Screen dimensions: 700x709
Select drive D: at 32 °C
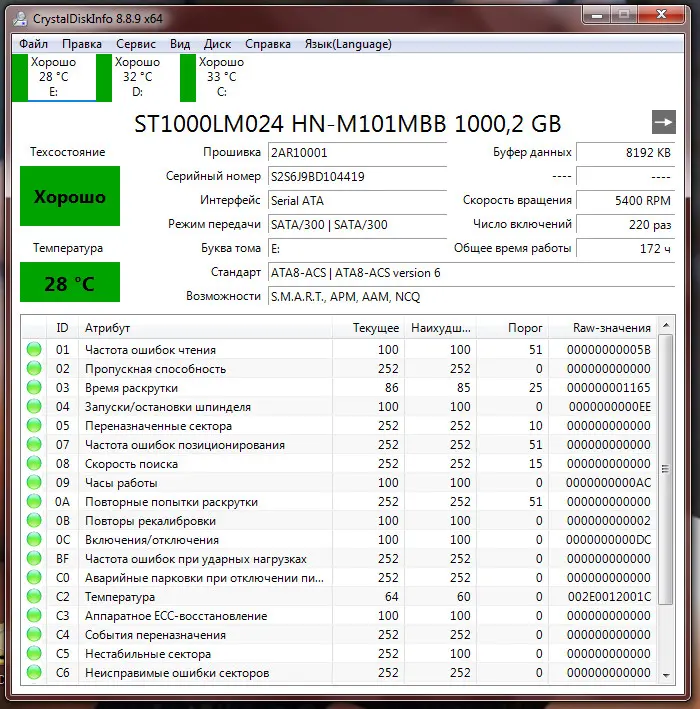[x=137, y=77]
